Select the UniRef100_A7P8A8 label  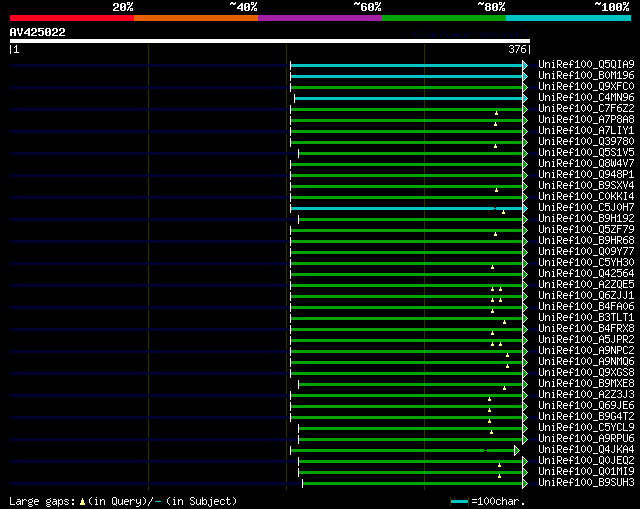click(586, 120)
